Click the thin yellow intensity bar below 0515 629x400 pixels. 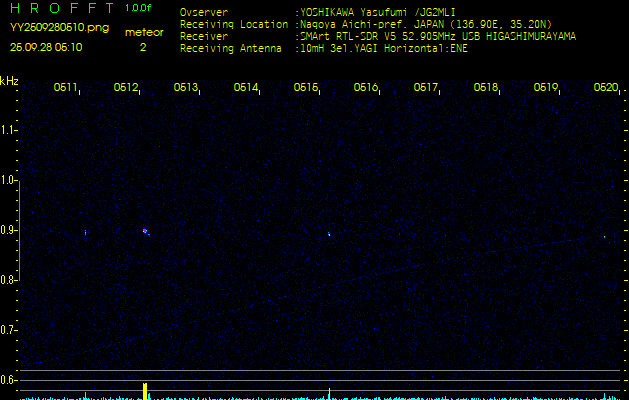[x=329, y=394]
